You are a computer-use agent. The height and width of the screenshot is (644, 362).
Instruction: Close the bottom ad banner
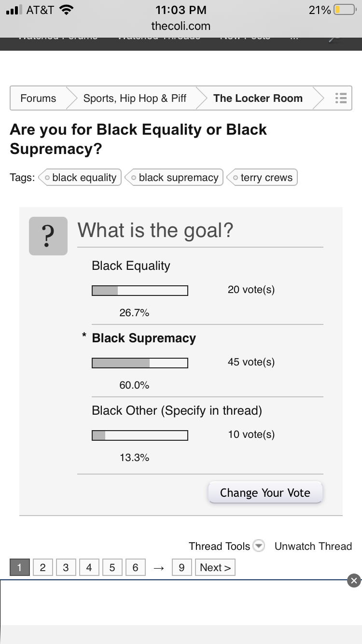354,581
